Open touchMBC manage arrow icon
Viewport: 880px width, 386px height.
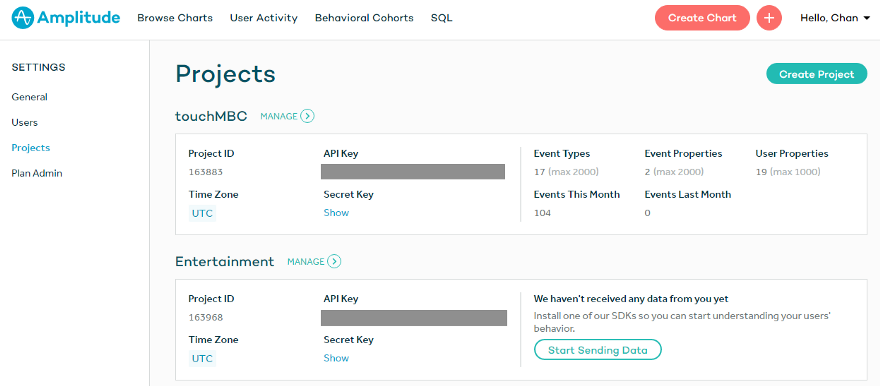click(x=307, y=116)
